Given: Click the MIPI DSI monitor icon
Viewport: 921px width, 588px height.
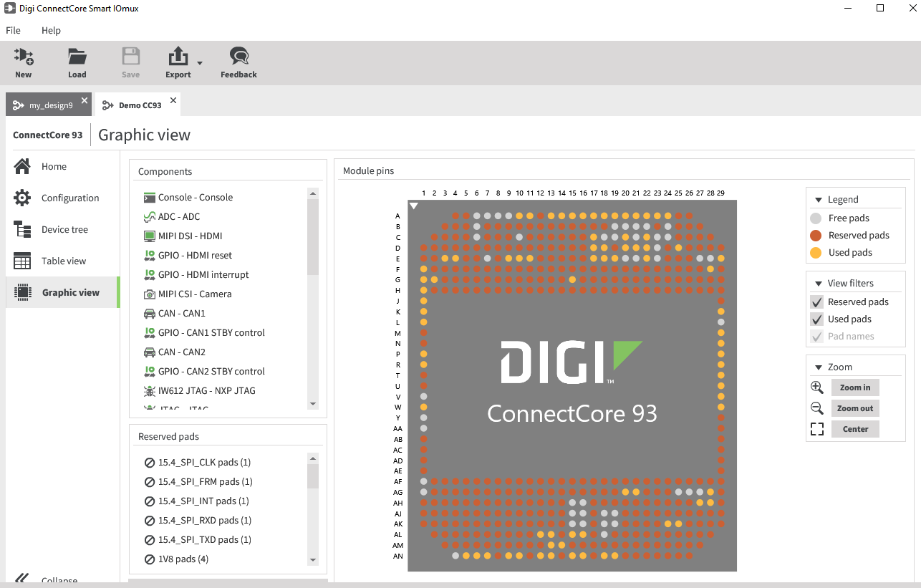Looking at the screenshot, I should tap(150, 236).
